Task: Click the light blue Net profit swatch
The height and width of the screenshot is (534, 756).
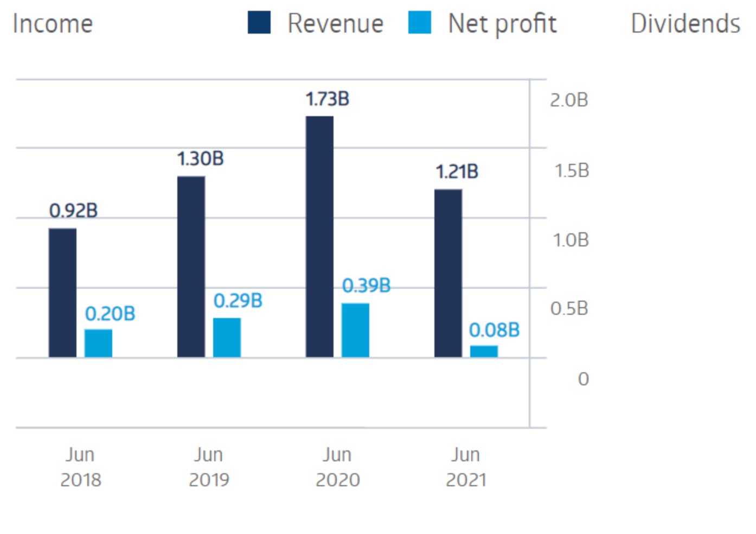Action: 419,23
